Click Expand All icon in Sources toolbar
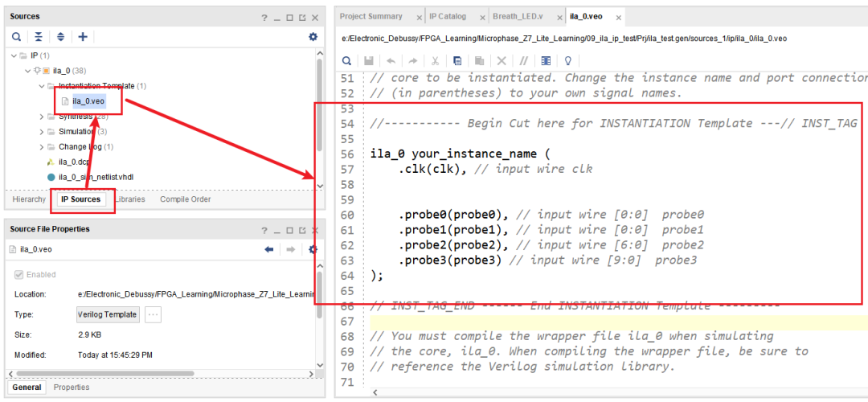The image size is (868, 402). click(x=60, y=37)
